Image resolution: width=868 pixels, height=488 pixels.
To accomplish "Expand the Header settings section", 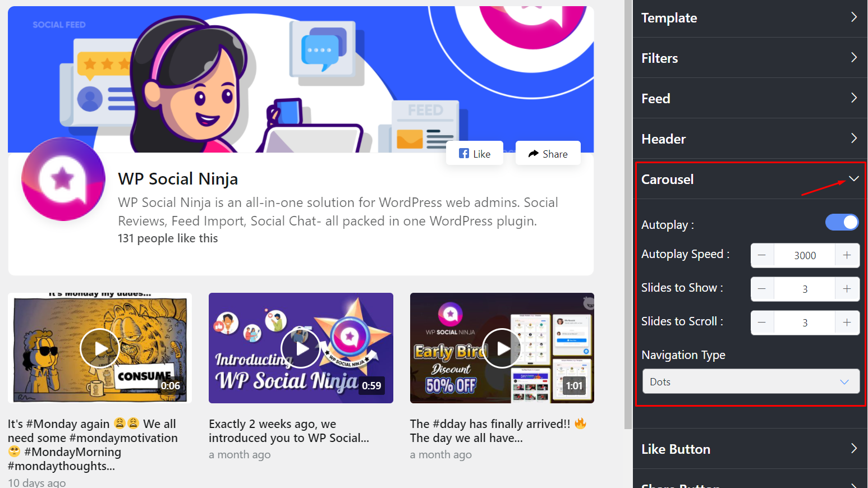I will point(750,139).
